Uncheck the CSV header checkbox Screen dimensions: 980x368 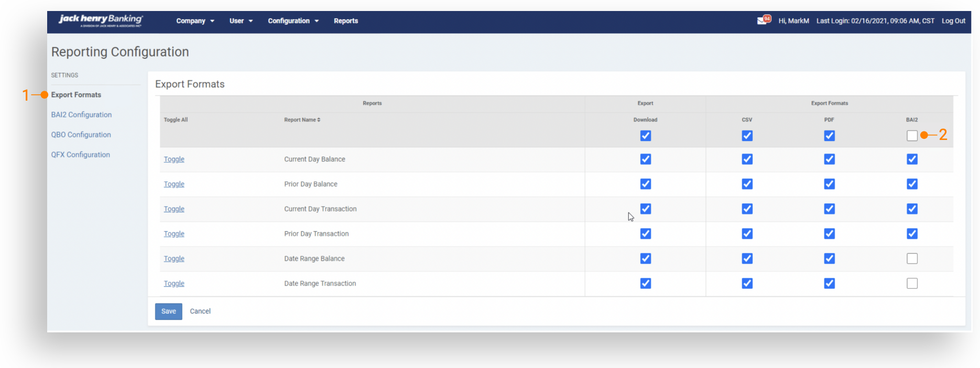point(747,136)
